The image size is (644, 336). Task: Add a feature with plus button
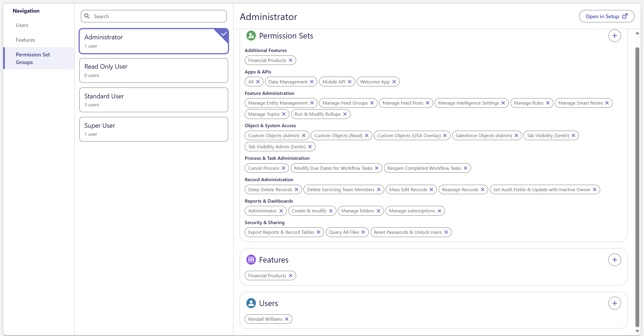click(x=615, y=260)
